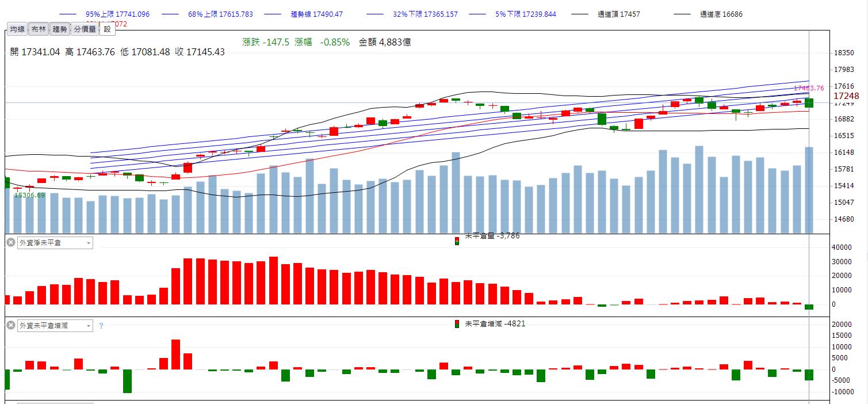Image resolution: width=868 pixels, height=404 pixels.
Task: Click the 漲跌 -147.5 change value
Action: tap(266, 42)
